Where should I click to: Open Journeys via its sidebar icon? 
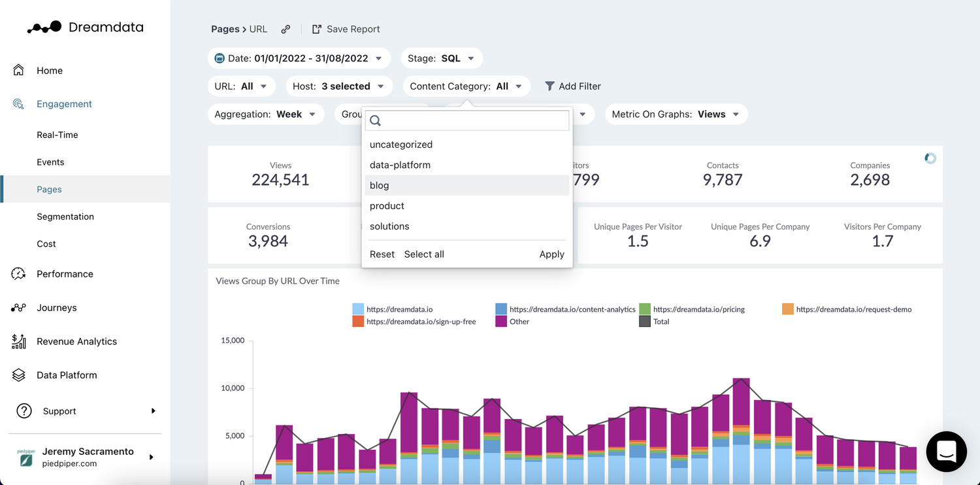click(18, 307)
